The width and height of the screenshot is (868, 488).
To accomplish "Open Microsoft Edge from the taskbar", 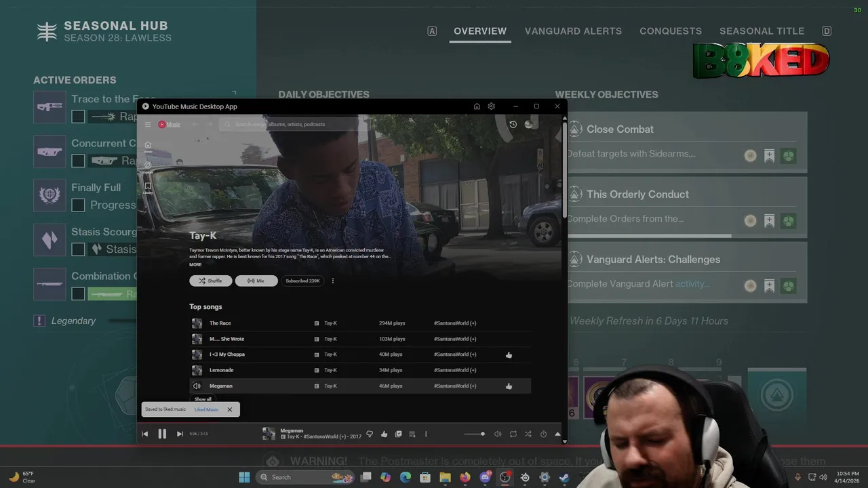I will point(406,477).
